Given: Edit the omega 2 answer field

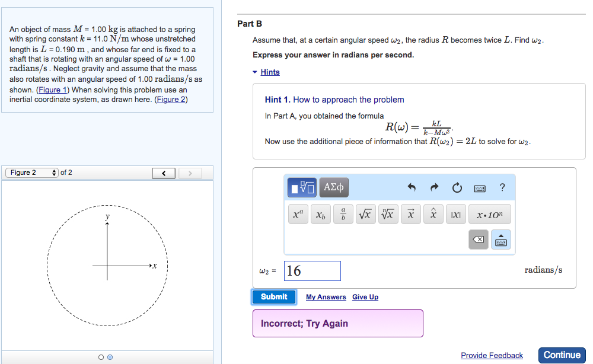Looking at the screenshot, I should coord(312,270).
